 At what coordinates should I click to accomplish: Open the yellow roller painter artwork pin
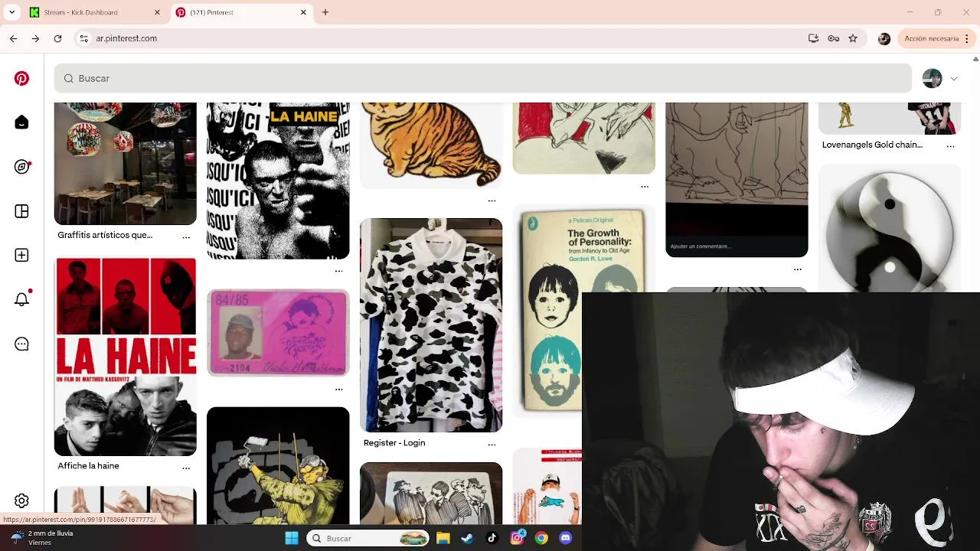click(278, 465)
